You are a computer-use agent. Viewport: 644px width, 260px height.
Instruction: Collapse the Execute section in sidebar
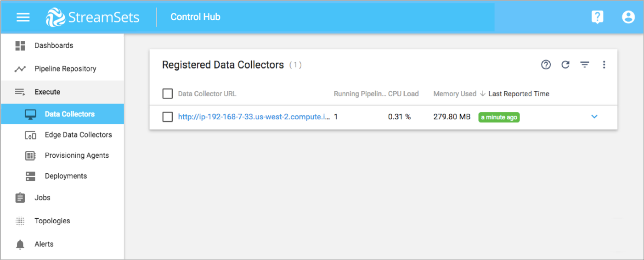pyautogui.click(x=47, y=92)
